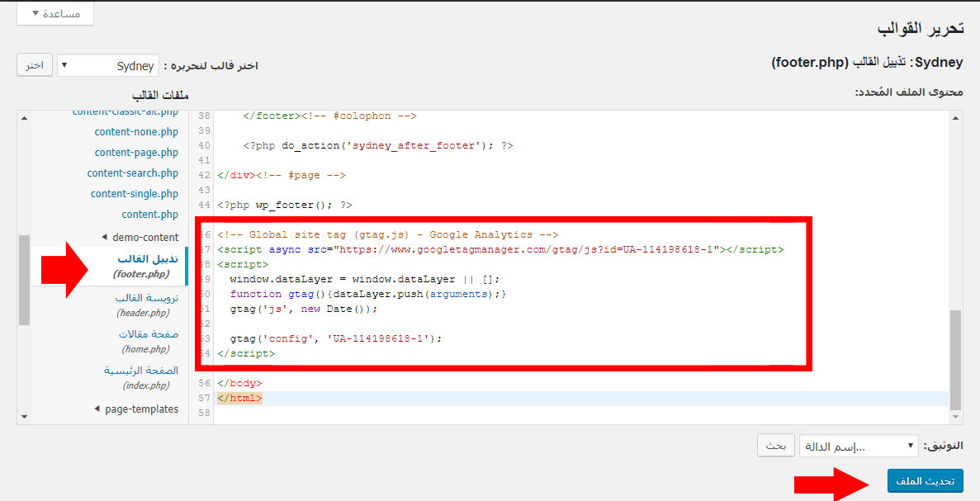Click the Global site tag comment line
This screenshot has height=501, width=980.
click(x=387, y=235)
